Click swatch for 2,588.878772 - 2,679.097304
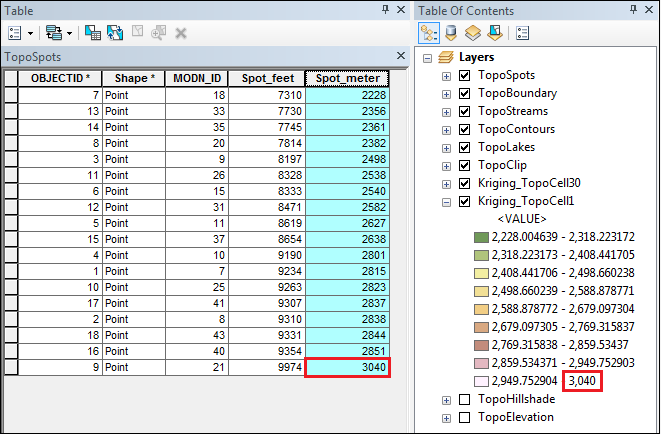 point(481,309)
